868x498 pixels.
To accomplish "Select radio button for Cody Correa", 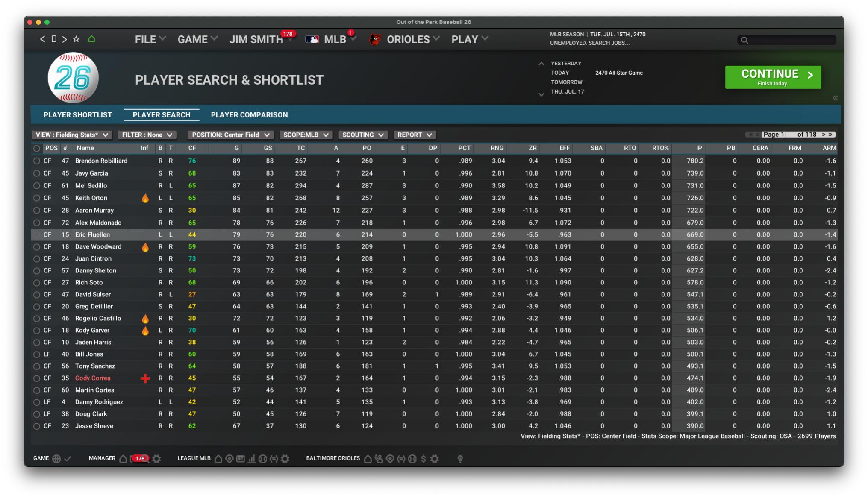I will coord(37,378).
